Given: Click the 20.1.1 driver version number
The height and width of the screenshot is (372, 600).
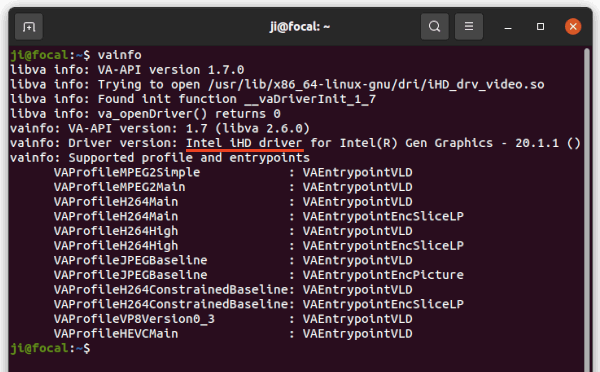Looking at the screenshot, I should (537, 143).
